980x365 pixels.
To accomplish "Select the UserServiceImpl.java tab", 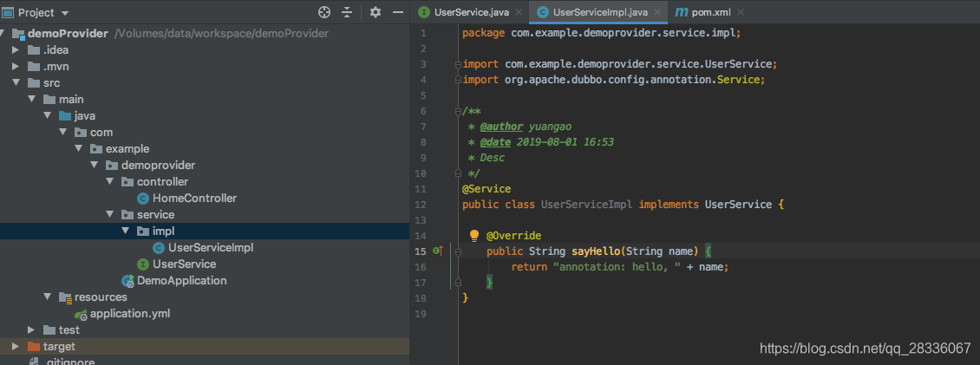I will tap(599, 12).
